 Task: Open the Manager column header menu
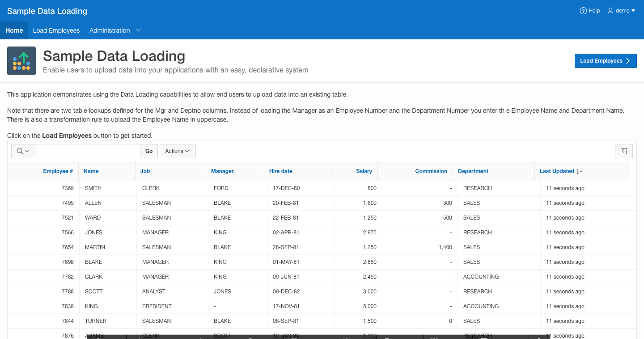(x=222, y=171)
